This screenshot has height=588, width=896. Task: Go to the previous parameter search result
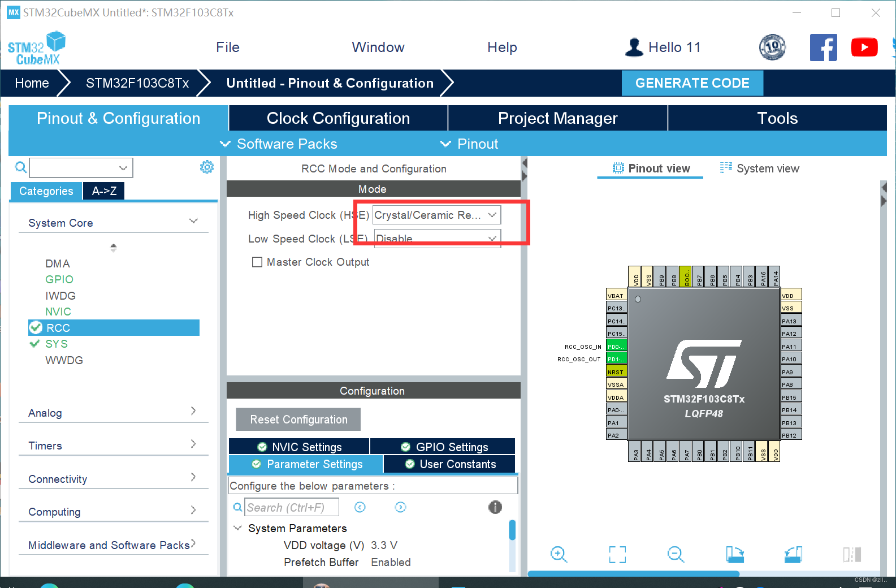(360, 507)
